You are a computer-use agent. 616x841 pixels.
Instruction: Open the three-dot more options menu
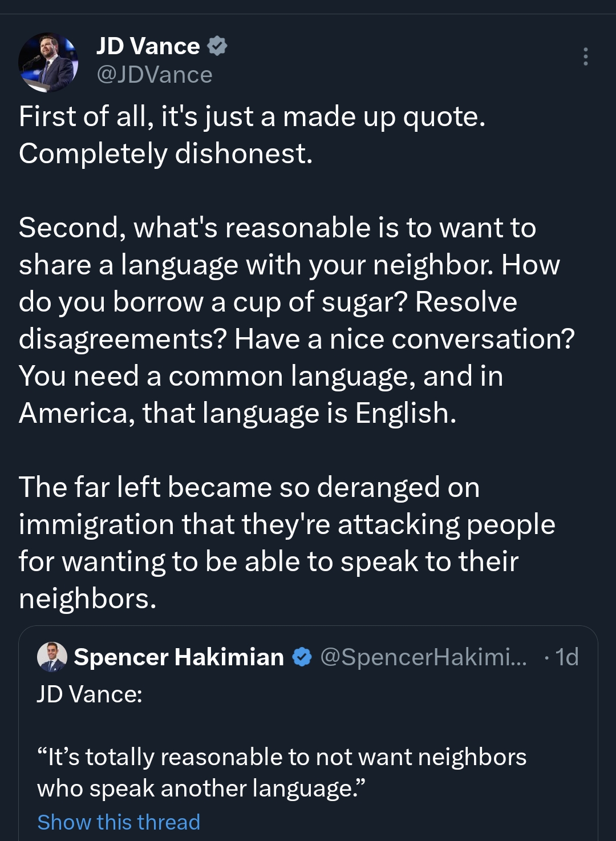585,56
